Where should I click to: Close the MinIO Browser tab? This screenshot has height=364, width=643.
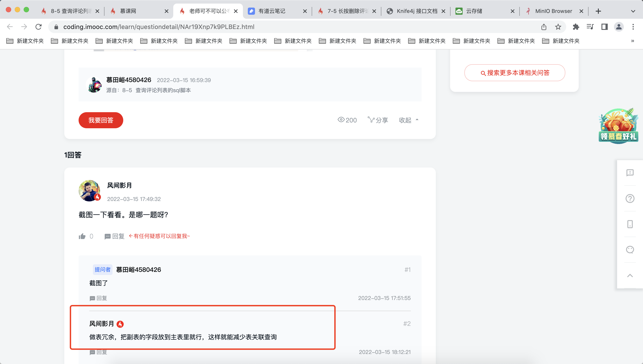point(581,11)
